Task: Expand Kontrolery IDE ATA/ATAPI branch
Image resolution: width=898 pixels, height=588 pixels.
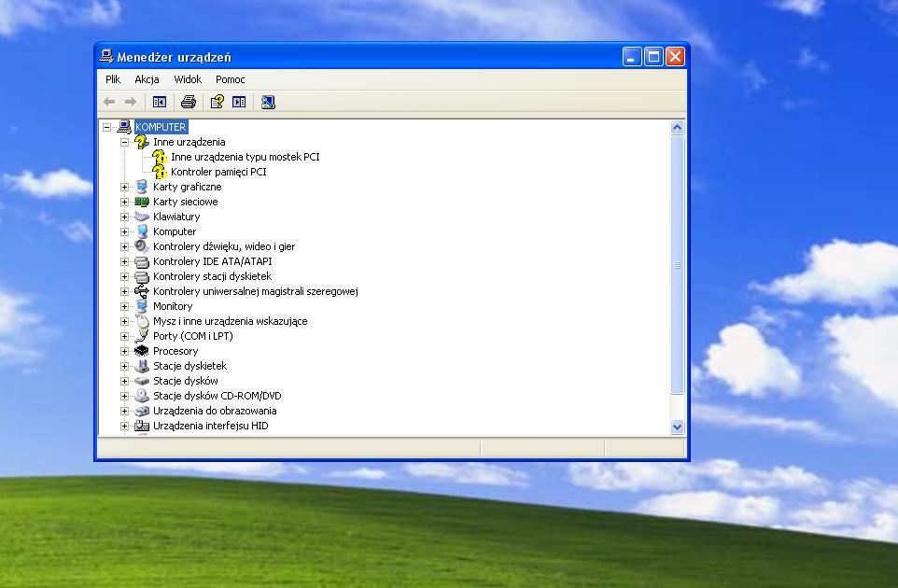Action: pos(124,261)
